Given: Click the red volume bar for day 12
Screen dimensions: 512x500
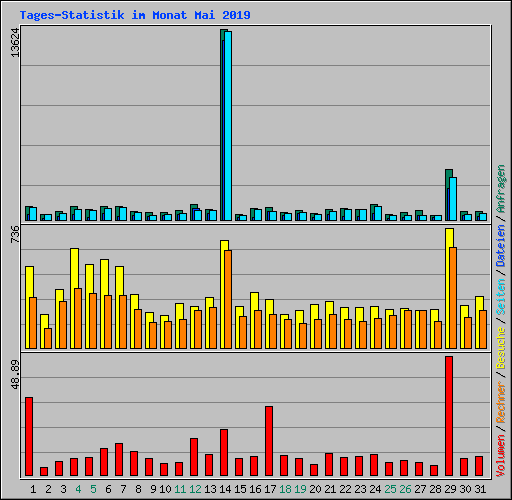Looking at the screenshot, I should pos(194,457).
